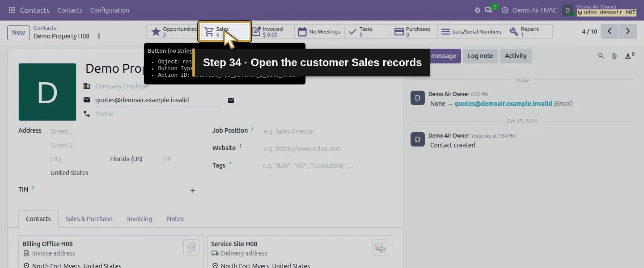
Task: Open the Configuration menu
Action: click(110, 10)
